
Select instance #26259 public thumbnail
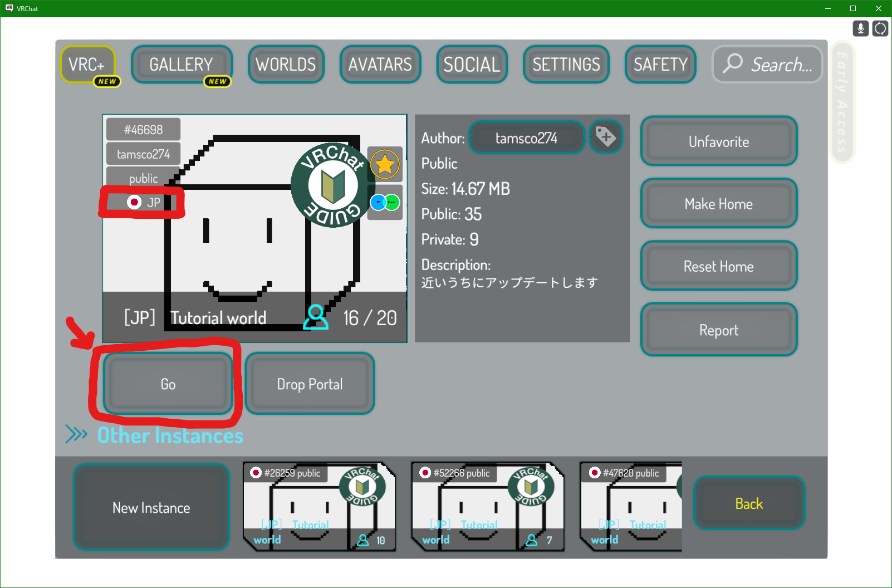pos(320,506)
